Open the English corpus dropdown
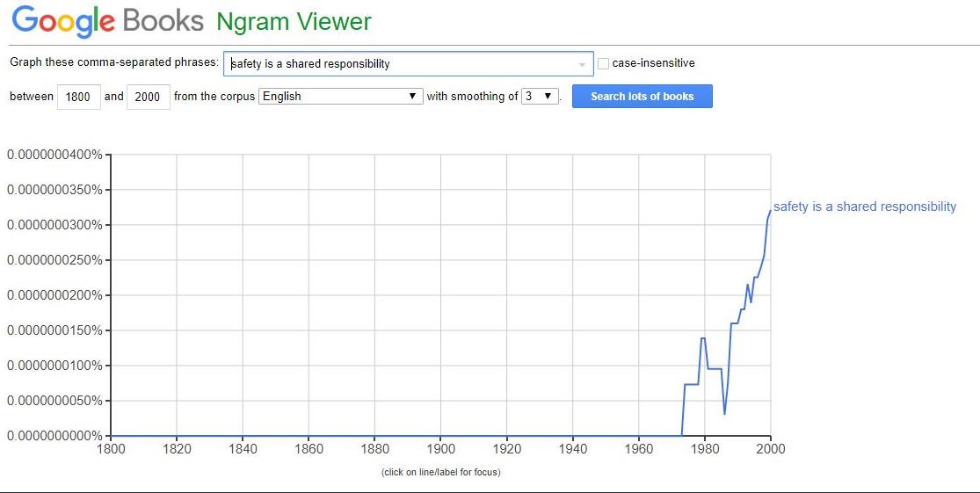 [x=341, y=96]
